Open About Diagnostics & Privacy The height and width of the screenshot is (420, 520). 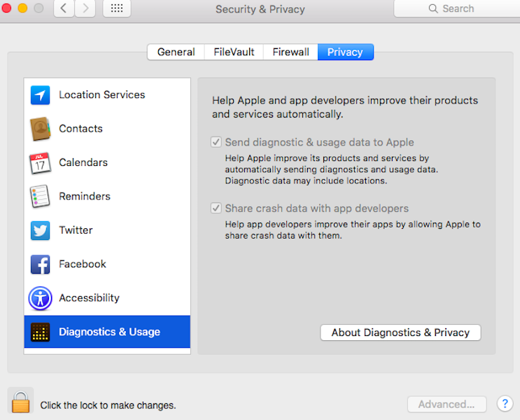pyautogui.click(x=400, y=332)
